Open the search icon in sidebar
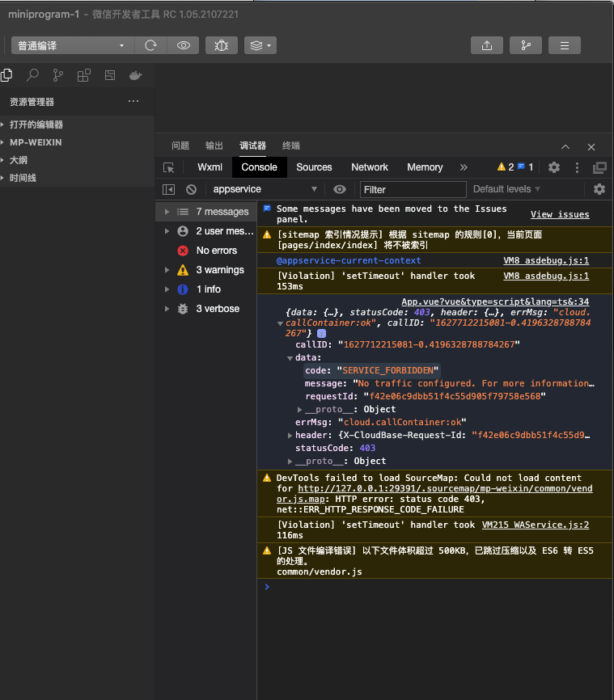 pyautogui.click(x=32, y=75)
